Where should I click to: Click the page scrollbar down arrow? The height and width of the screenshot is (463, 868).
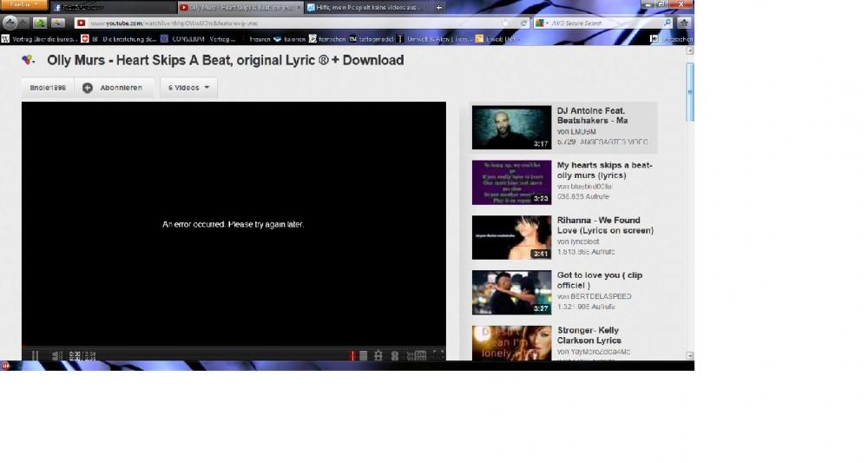690,355
